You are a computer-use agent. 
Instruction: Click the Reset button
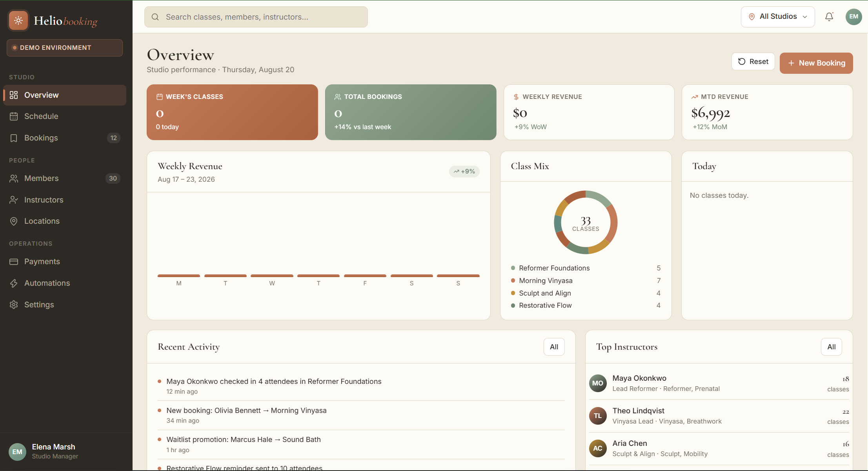753,62
